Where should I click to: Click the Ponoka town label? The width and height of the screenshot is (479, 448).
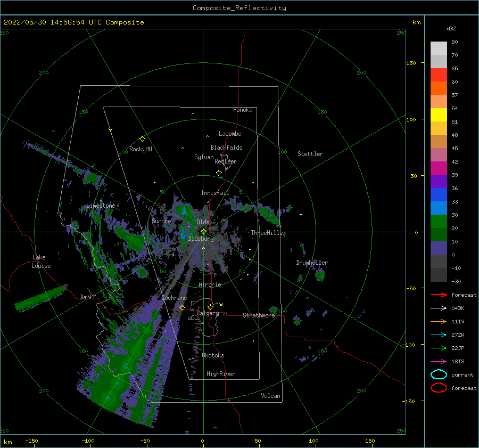[x=243, y=110]
